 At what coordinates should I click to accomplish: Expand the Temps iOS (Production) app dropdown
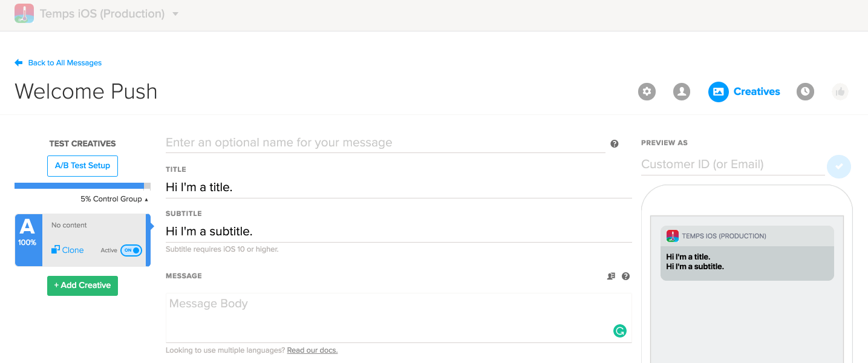[x=175, y=13]
